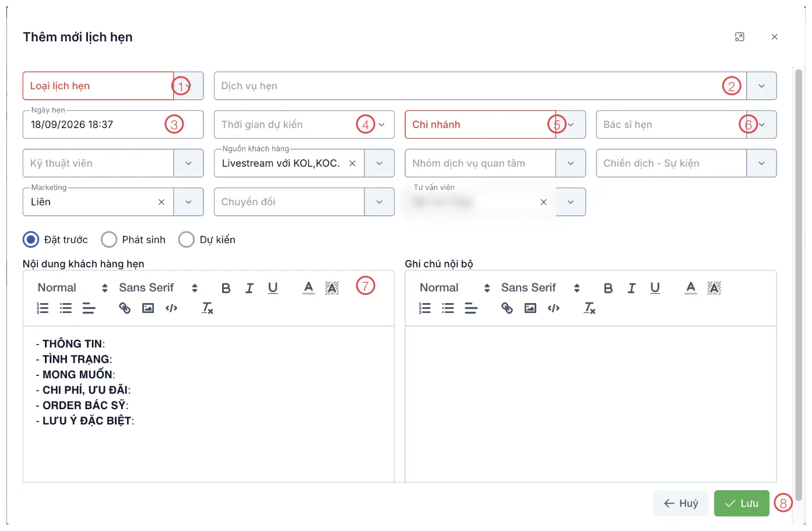The width and height of the screenshot is (812, 531).
Task: Open text color picker in internal notes editor
Action: (x=691, y=288)
